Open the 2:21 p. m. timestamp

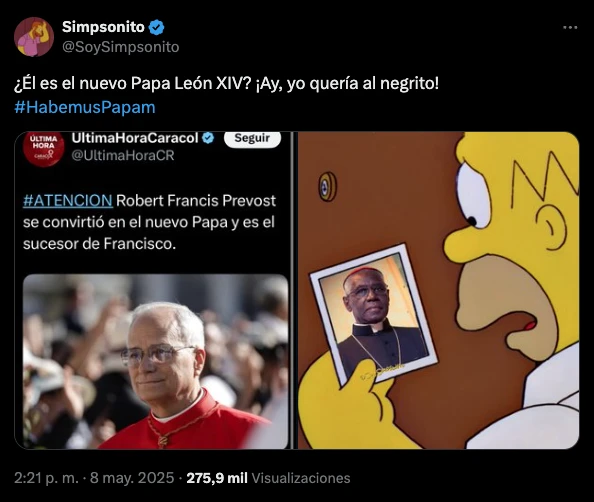pyautogui.click(x=46, y=478)
